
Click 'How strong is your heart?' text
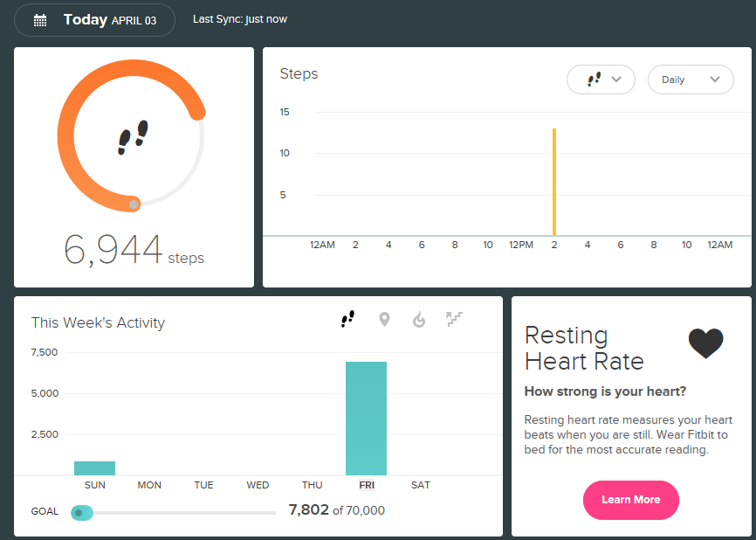coord(605,391)
